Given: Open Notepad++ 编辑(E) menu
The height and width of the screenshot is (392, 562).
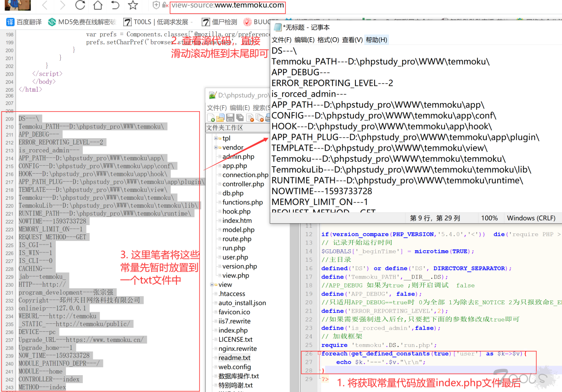Looking at the screenshot, I should tap(240, 108).
